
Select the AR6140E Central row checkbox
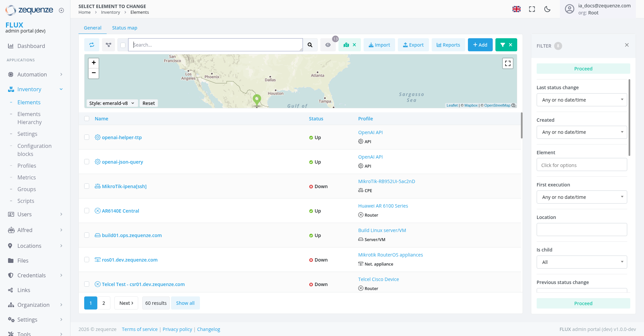coord(87,211)
